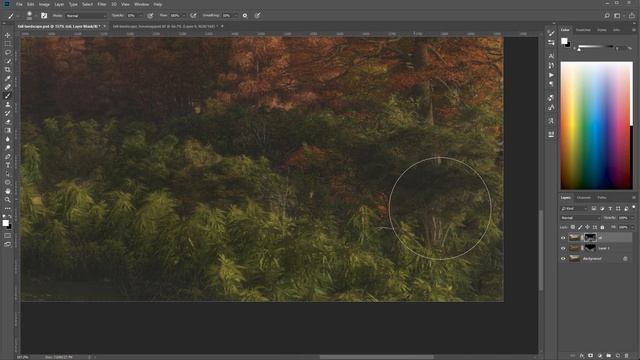Enable airbrush-style build-up

point(193,16)
